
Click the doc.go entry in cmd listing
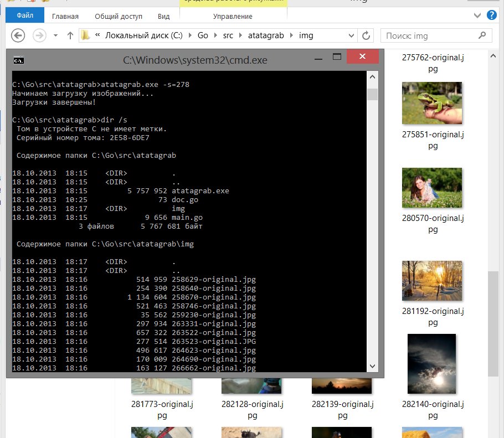click(x=185, y=200)
